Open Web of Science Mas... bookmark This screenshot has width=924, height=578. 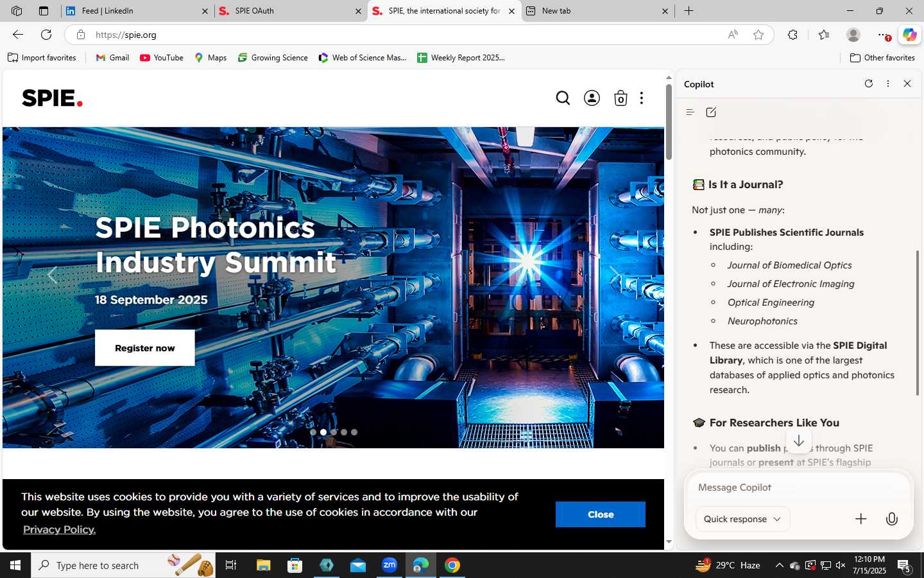363,58
